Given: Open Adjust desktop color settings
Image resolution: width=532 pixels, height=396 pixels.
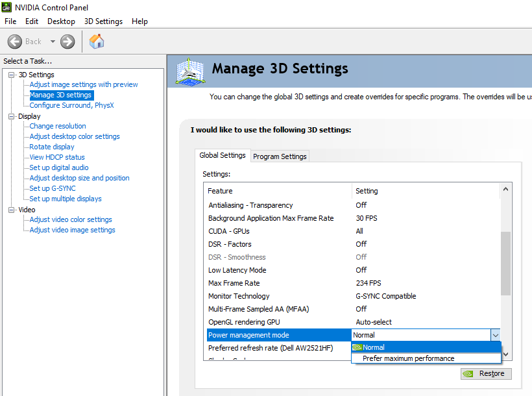Looking at the screenshot, I should pyautogui.click(x=75, y=136).
